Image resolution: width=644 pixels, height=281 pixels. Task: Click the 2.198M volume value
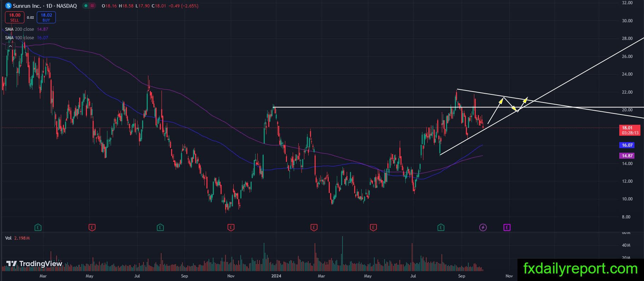click(22, 238)
